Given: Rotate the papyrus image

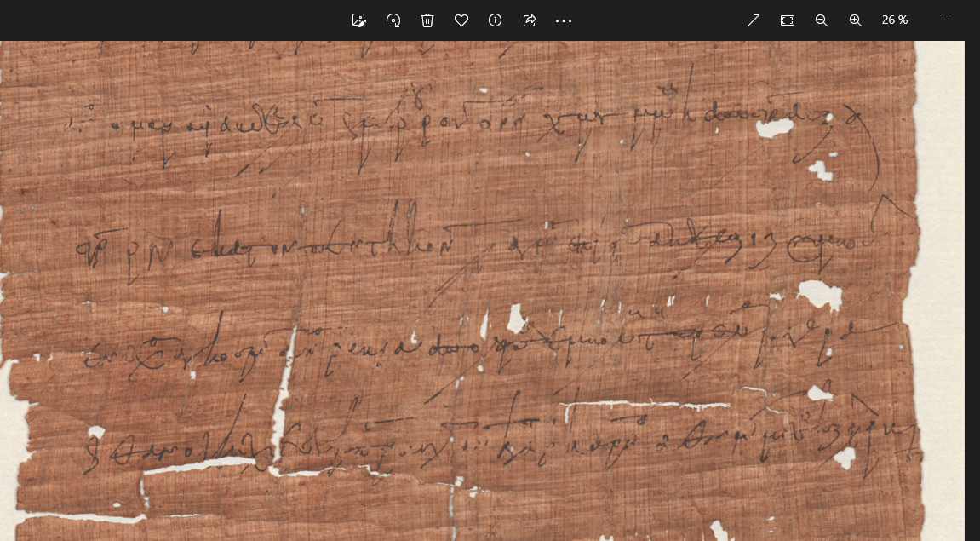Looking at the screenshot, I should (x=393, y=20).
